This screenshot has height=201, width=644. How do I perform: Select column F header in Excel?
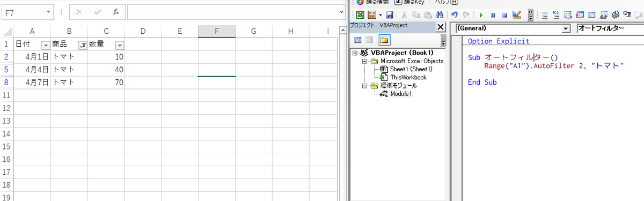pyautogui.click(x=216, y=32)
